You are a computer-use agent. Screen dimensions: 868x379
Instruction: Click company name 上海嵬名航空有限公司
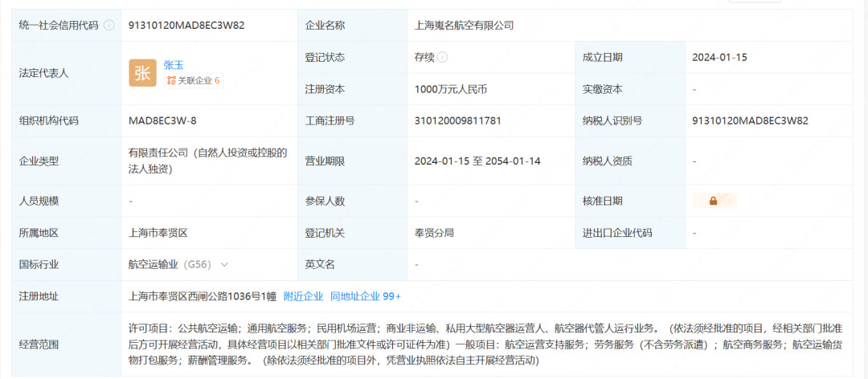tap(464, 26)
